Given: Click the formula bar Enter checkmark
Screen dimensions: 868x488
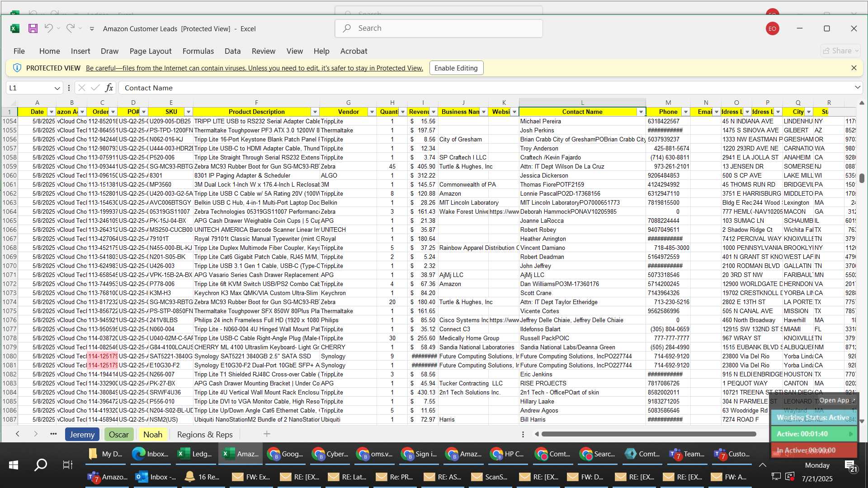Looking at the screenshot, I should click(95, 88).
